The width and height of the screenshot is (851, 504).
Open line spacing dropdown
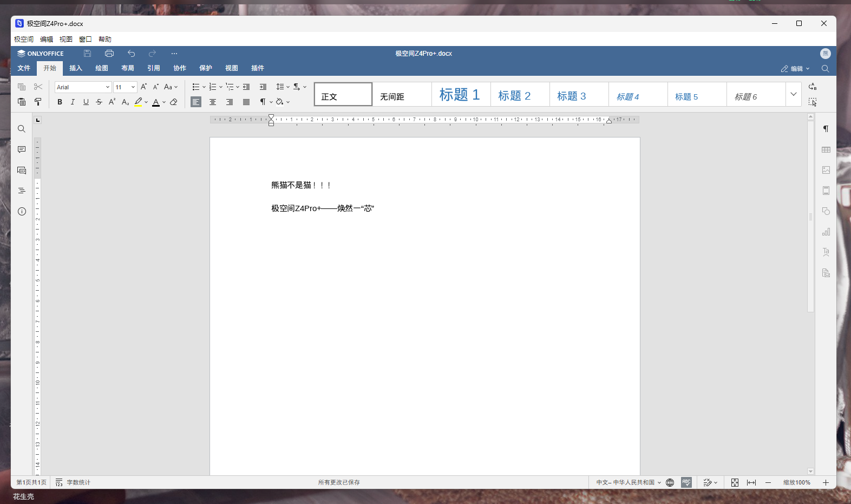click(283, 87)
